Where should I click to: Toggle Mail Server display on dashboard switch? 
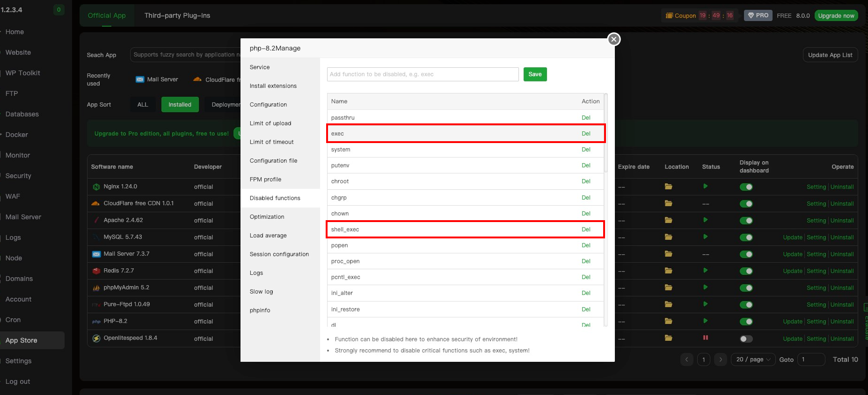[746, 254]
